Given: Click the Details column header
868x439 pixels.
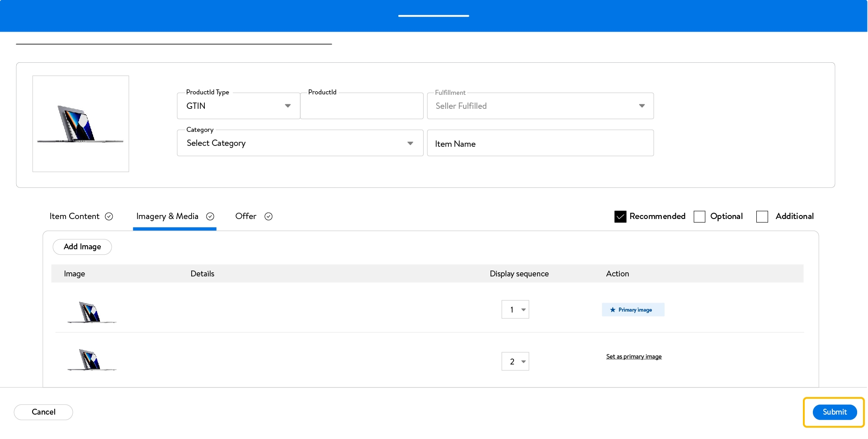Looking at the screenshot, I should point(203,274).
